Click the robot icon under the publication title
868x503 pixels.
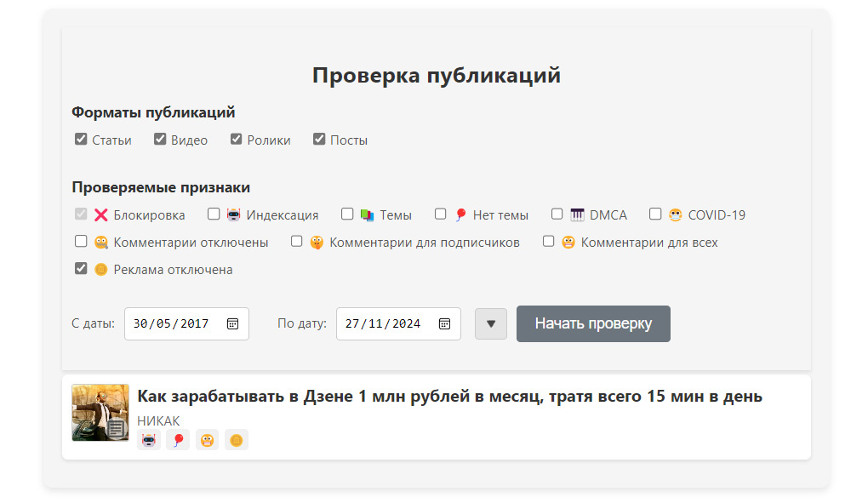(x=148, y=439)
